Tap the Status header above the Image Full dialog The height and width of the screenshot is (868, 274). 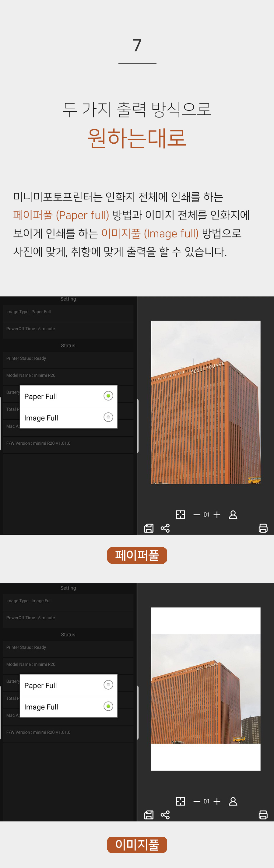point(68,635)
